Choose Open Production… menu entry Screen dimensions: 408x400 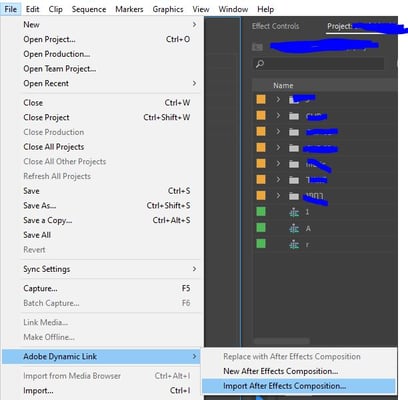tap(101, 54)
